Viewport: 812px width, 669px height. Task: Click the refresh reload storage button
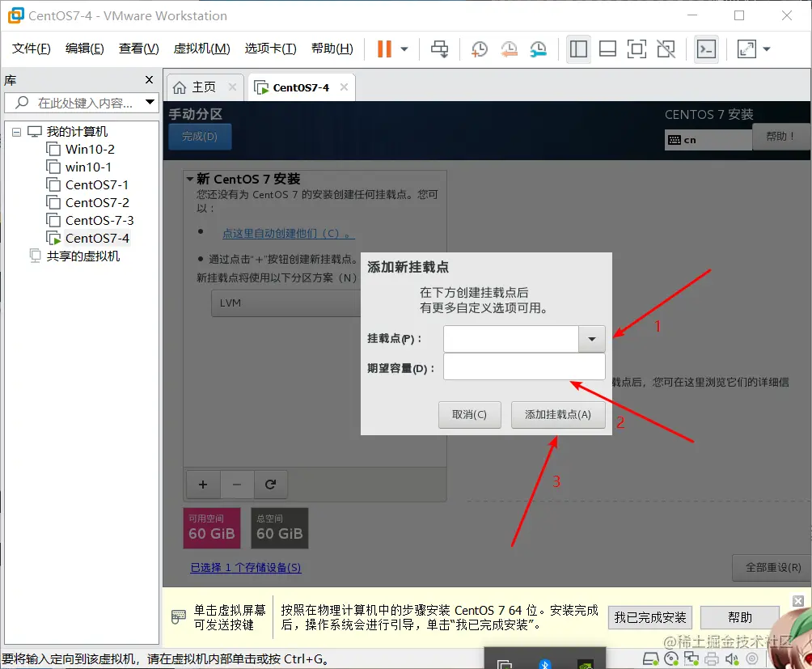(x=270, y=484)
